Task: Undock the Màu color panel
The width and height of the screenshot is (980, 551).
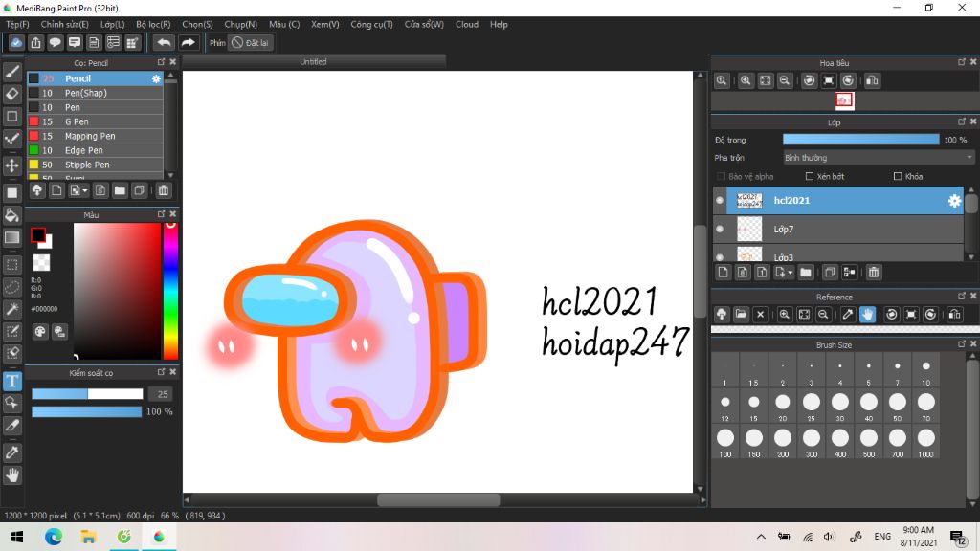Action: click(x=161, y=214)
